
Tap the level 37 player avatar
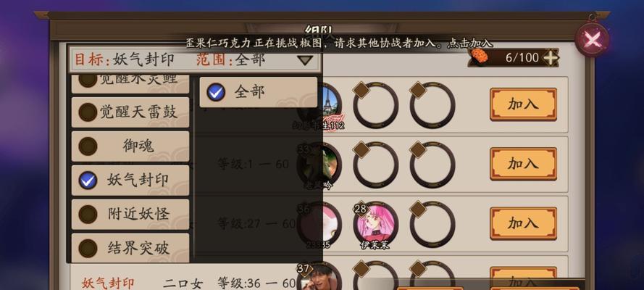(320, 276)
